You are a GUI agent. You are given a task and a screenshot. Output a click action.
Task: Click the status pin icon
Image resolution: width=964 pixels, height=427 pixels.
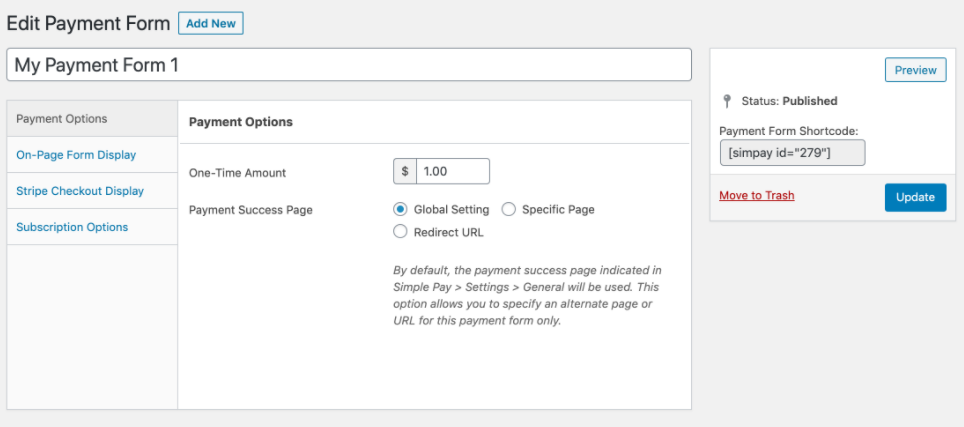[727, 101]
